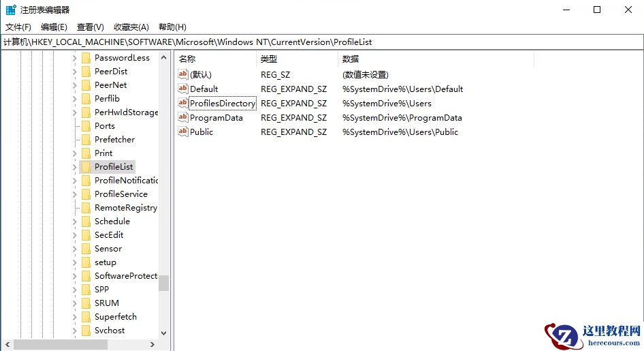The height and width of the screenshot is (351, 644).
Task: Select the ProgramData value name
Action: coord(216,117)
